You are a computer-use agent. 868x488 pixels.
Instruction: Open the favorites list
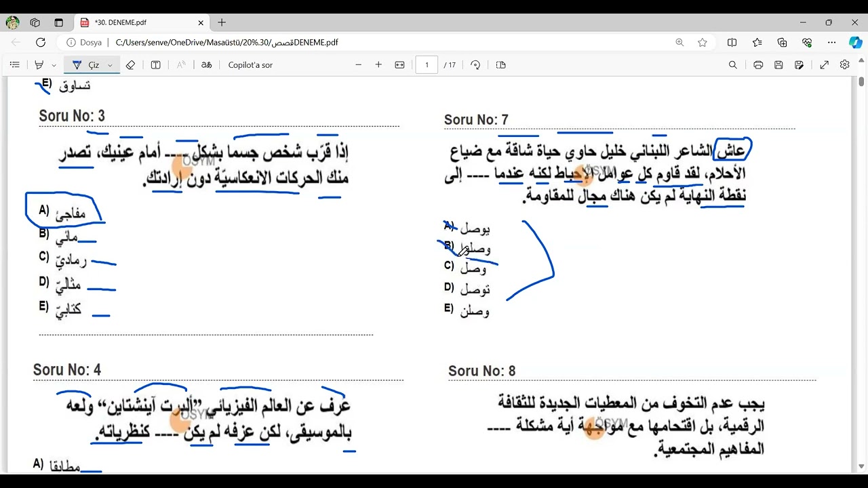pyautogui.click(x=757, y=42)
